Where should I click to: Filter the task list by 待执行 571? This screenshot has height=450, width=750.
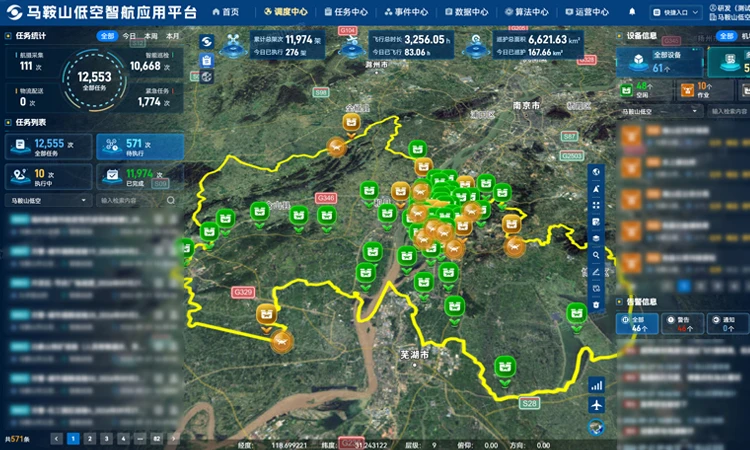pyautogui.click(x=140, y=147)
